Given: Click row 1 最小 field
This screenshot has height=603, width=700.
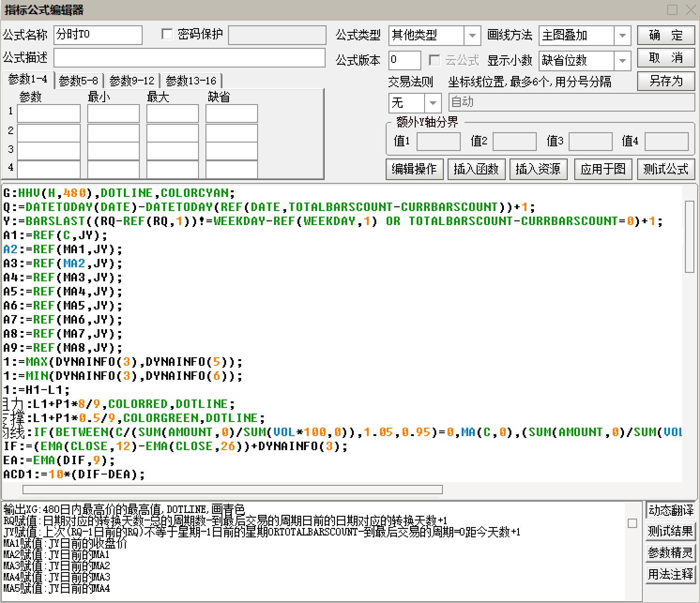Looking at the screenshot, I should (x=114, y=113).
